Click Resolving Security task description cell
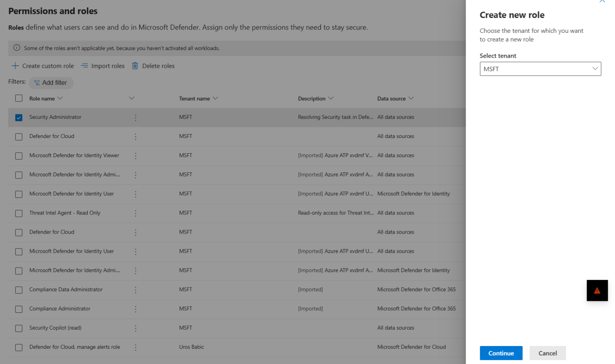This screenshot has width=615, height=364. [x=336, y=117]
